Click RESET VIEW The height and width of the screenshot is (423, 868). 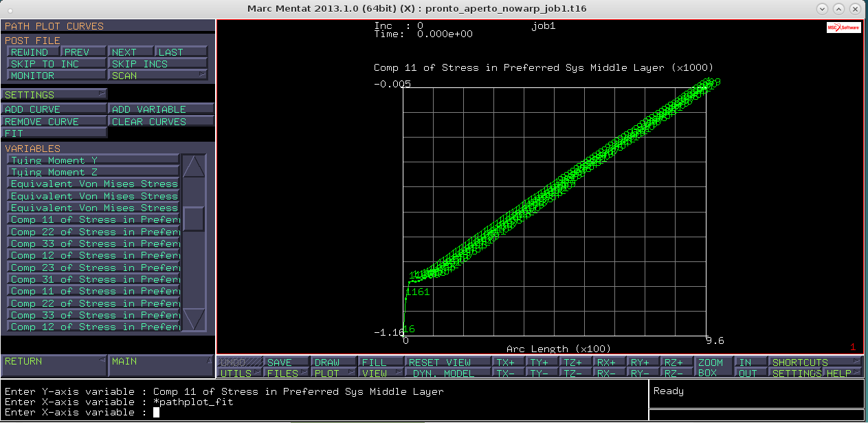pyautogui.click(x=449, y=362)
